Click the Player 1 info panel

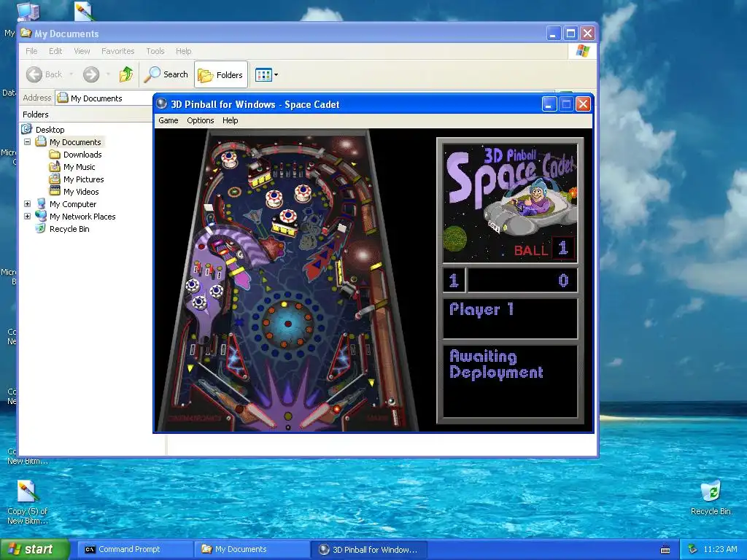click(510, 318)
